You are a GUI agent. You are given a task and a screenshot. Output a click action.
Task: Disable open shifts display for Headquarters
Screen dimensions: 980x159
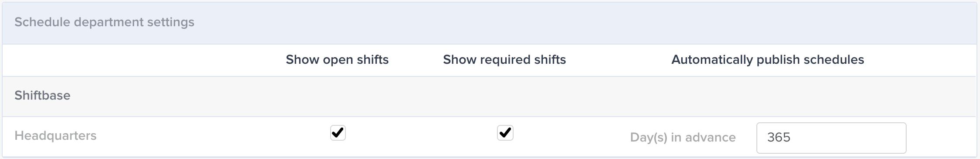click(338, 133)
